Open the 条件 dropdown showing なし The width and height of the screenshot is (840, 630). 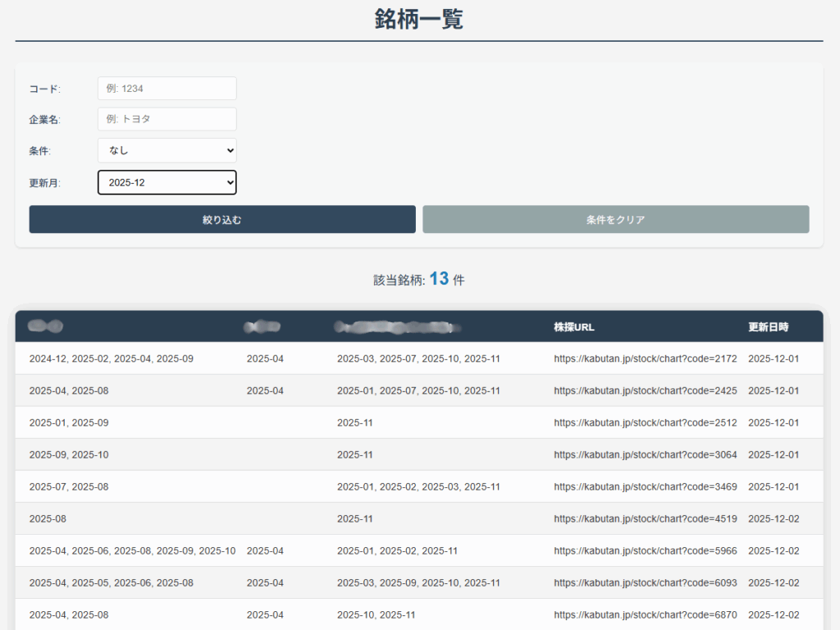pos(167,150)
